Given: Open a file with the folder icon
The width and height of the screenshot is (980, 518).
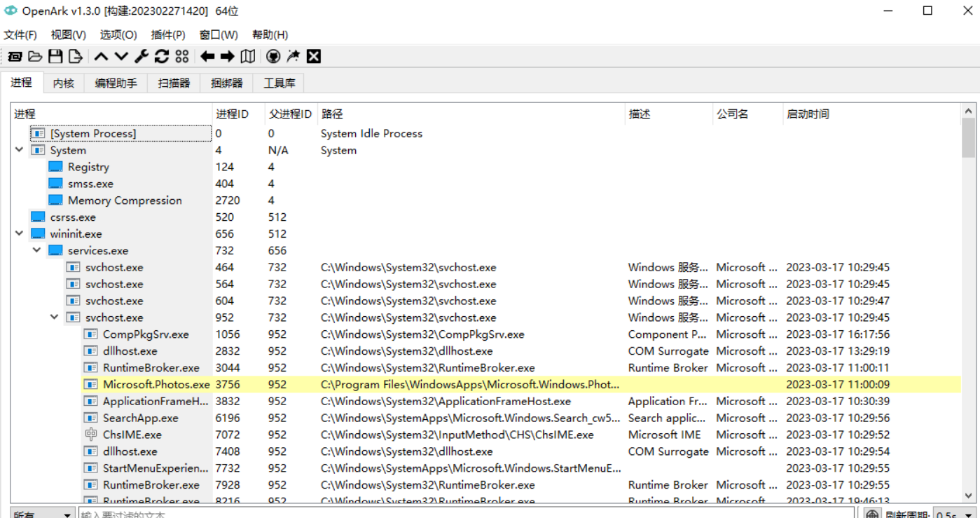Looking at the screenshot, I should point(34,56).
